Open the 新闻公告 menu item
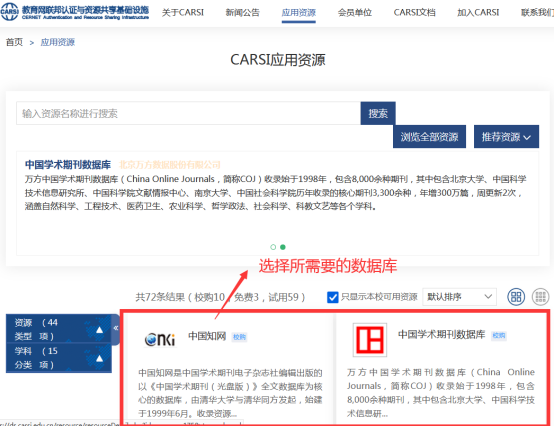 242,12
